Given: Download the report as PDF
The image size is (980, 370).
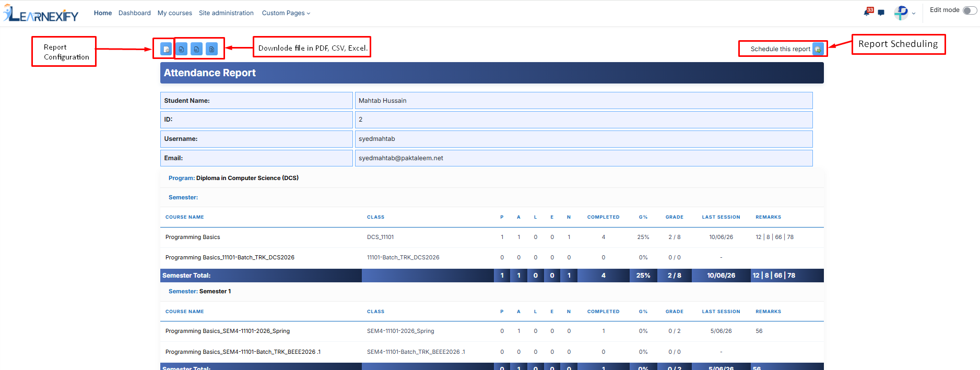Looking at the screenshot, I should pyautogui.click(x=181, y=49).
